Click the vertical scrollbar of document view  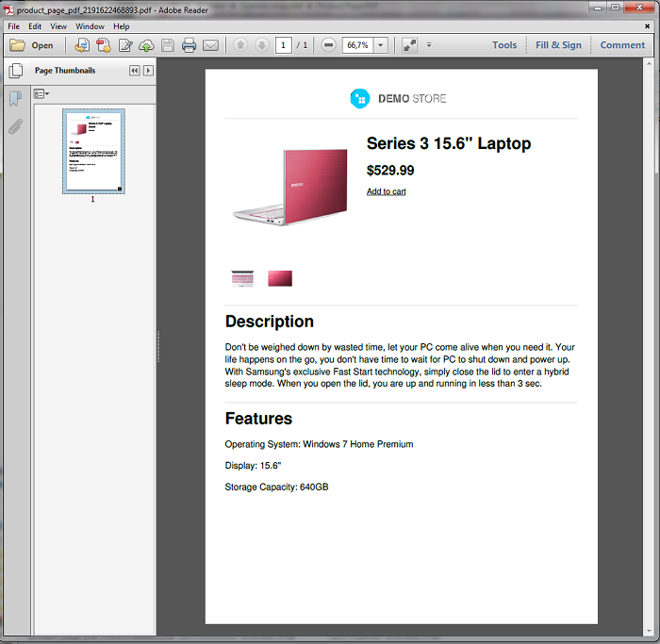click(649, 348)
